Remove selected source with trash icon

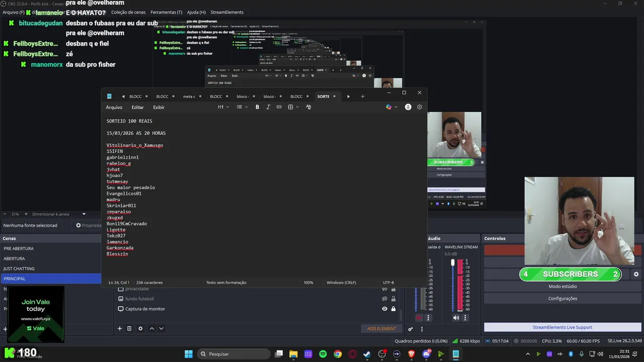click(x=129, y=328)
